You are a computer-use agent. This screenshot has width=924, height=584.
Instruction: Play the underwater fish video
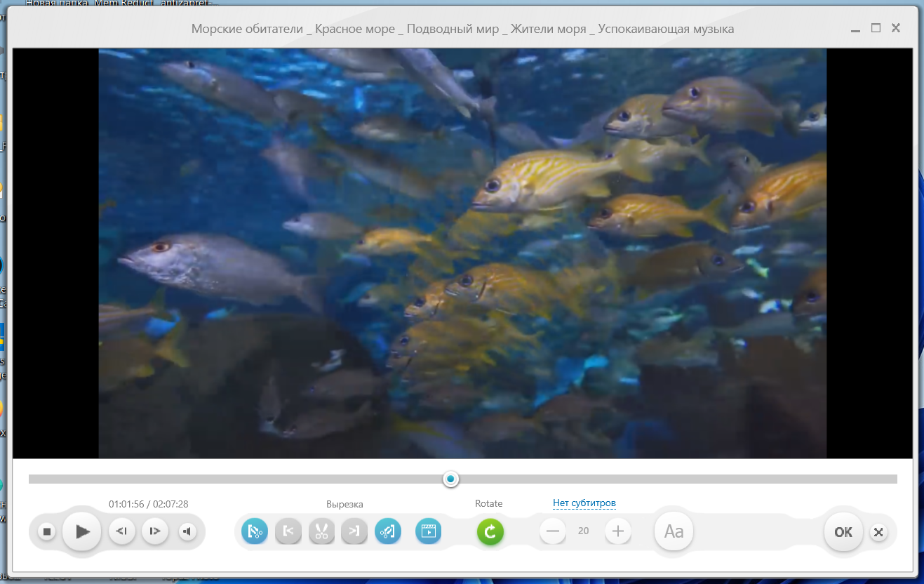[x=82, y=532]
